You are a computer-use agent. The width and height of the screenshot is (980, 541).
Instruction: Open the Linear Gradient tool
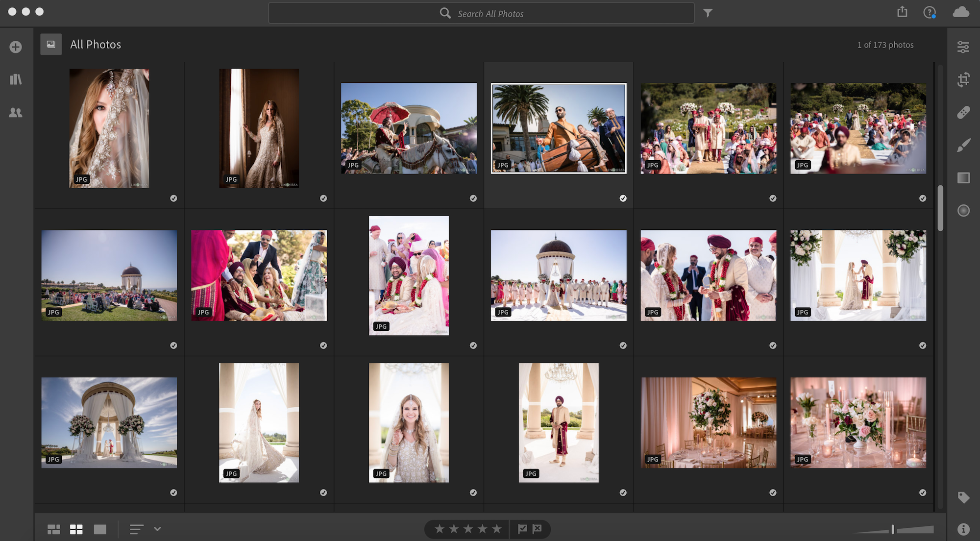(x=963, y=177)
